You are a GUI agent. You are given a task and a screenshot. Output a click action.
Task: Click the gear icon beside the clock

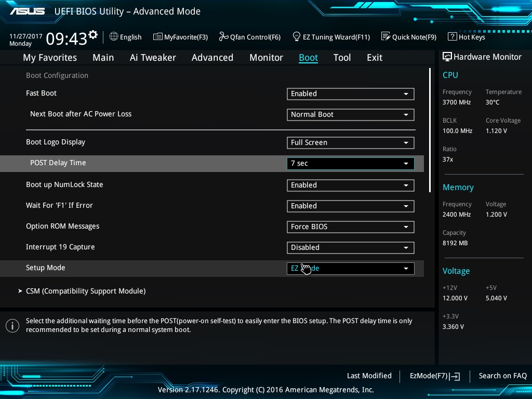coord(93,35)
